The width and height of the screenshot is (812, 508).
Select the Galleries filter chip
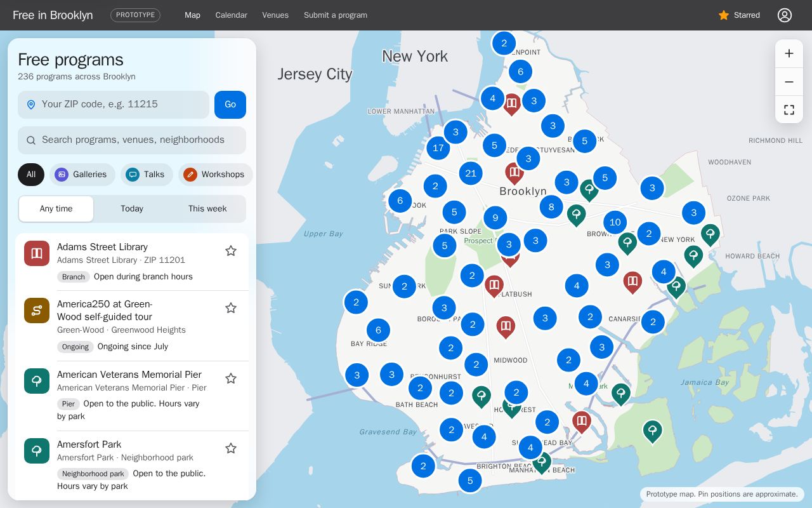tap(82, 175)
